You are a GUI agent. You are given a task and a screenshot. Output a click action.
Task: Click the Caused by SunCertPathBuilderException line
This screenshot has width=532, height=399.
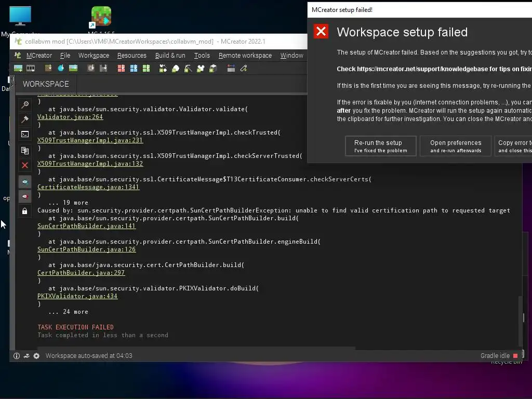273,210
